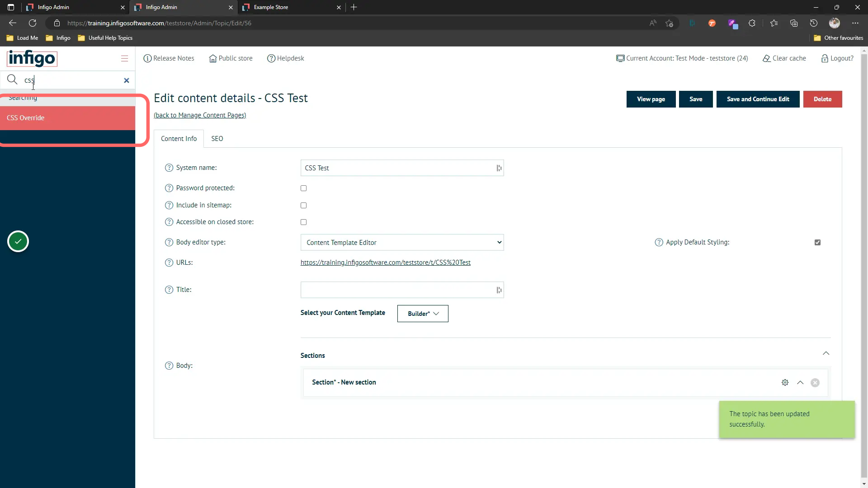Image resolution: width=868 pixels, height=488 pixels.
Task: Click localization icon in System name field
Action: (499, 168)
